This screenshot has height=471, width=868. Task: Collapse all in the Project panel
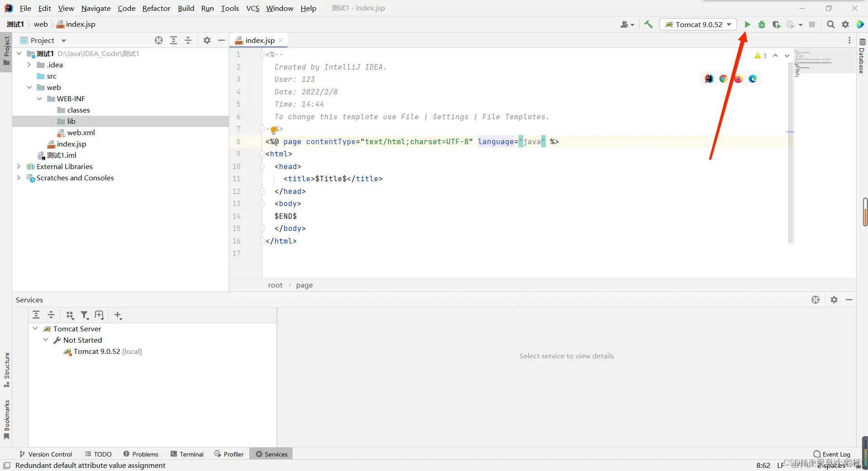click(188, 40)
